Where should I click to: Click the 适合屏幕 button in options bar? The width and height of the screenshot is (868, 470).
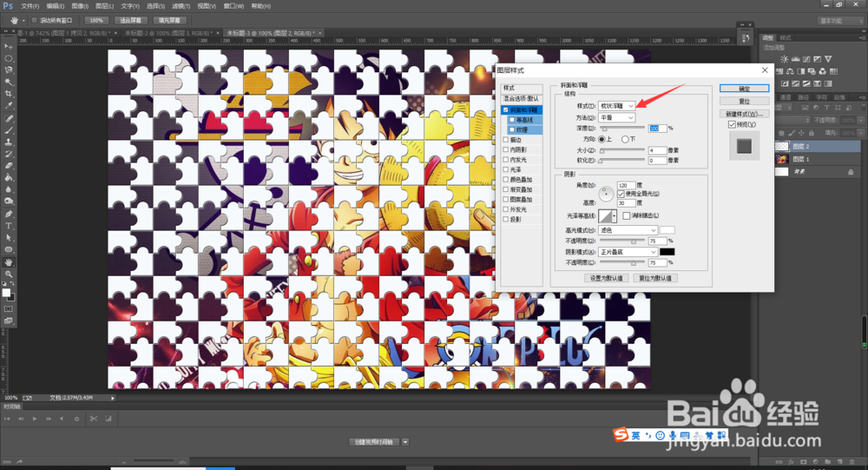[x=131, y=21]
